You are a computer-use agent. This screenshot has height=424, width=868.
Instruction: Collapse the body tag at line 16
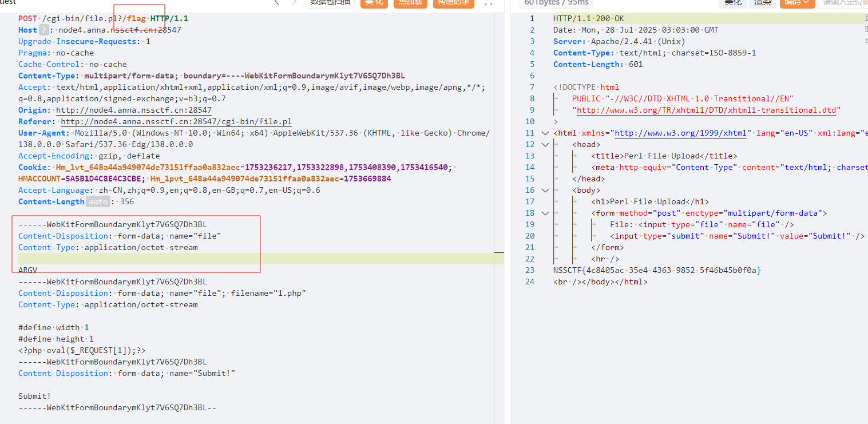(x=545, y=190)
